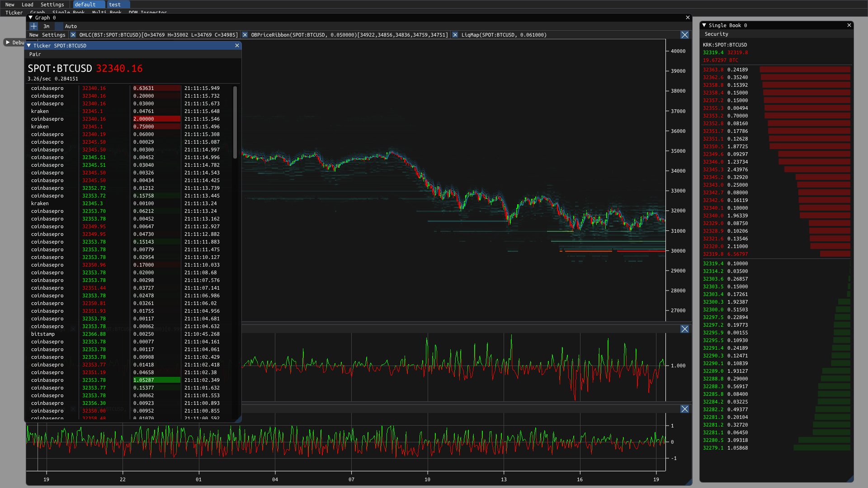Screen dimensions: 868x488
Task: Click the kraken row with size 0.75000
Action: tap(131, 127)
